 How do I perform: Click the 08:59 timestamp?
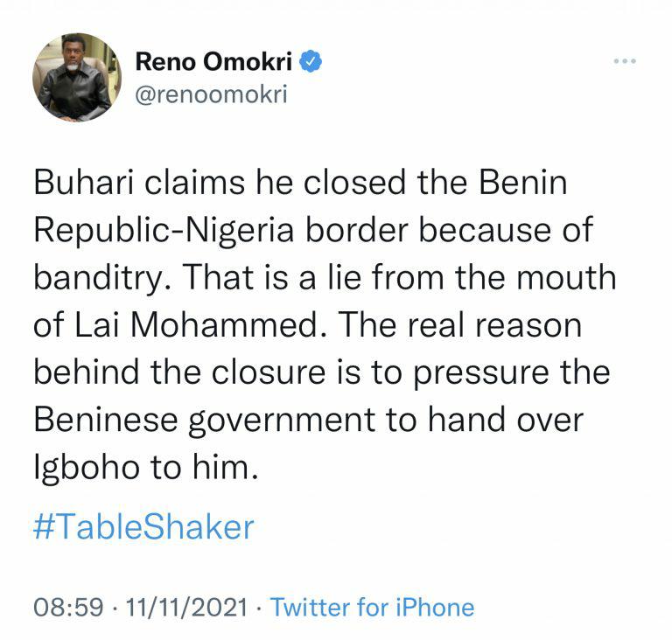click(x=70, y=607)
